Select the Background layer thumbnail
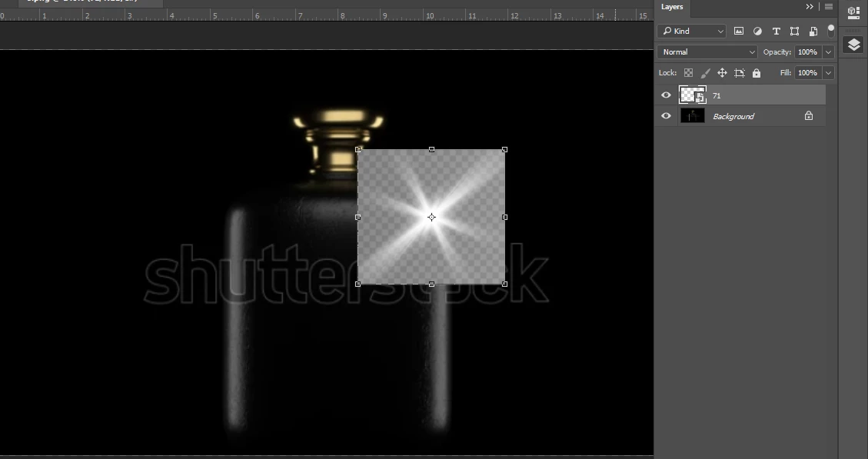Image resolution: width=868 pixels, height=459 pixels. [x=693, y=116]
